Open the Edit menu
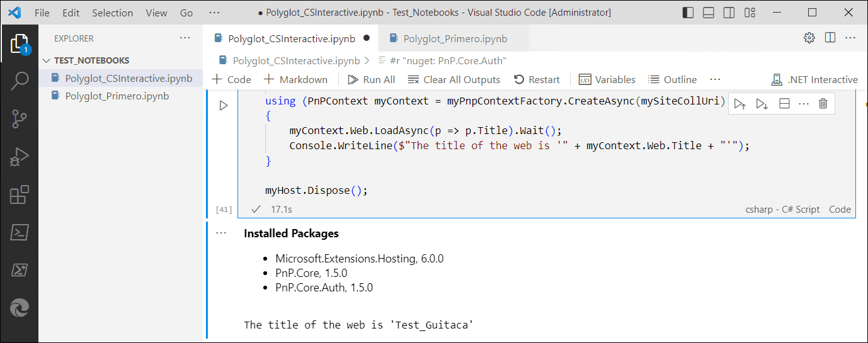The height and width of the screenshot is (343, 868). tap(71, 13)
